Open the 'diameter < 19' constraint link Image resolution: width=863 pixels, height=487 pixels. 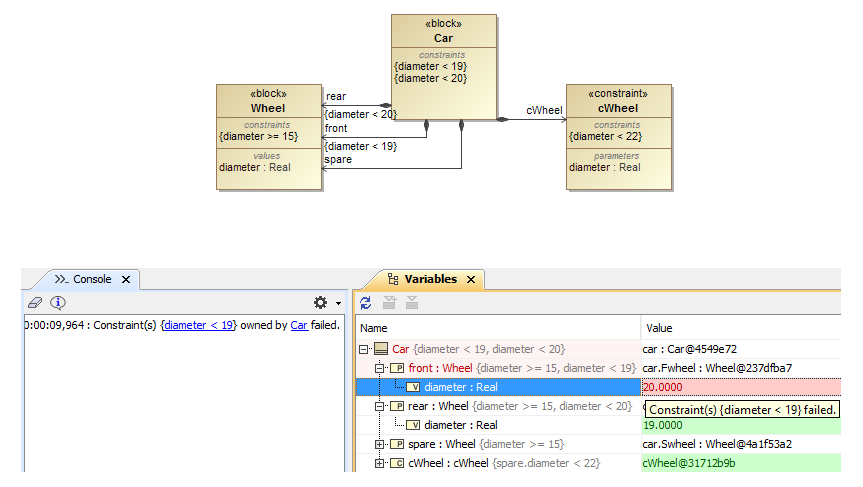coord(200,325)
